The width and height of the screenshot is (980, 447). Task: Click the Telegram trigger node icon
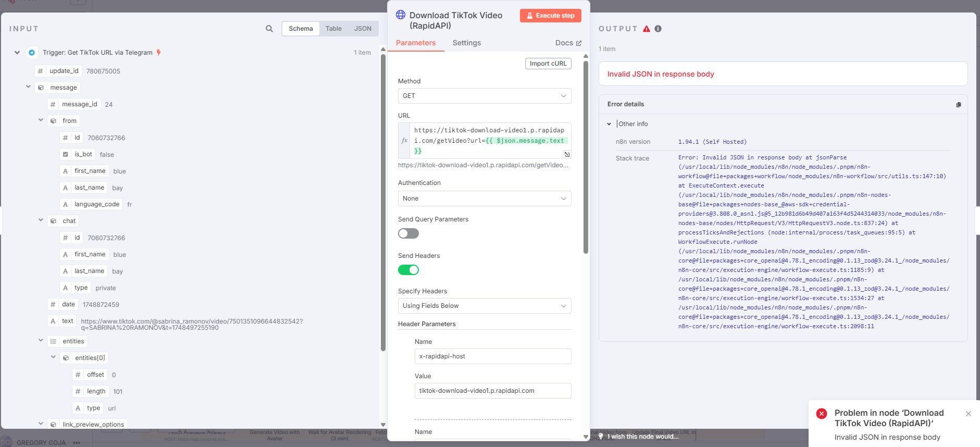(32, 53)
